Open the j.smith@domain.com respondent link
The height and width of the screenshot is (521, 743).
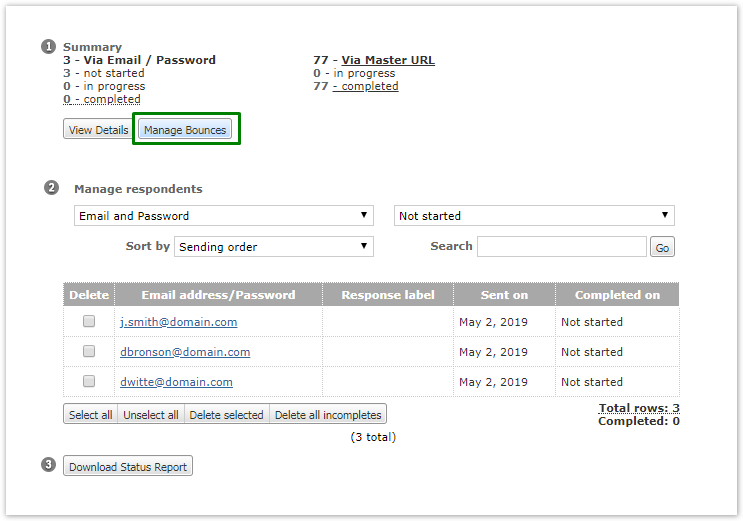(x=179, y=322)
